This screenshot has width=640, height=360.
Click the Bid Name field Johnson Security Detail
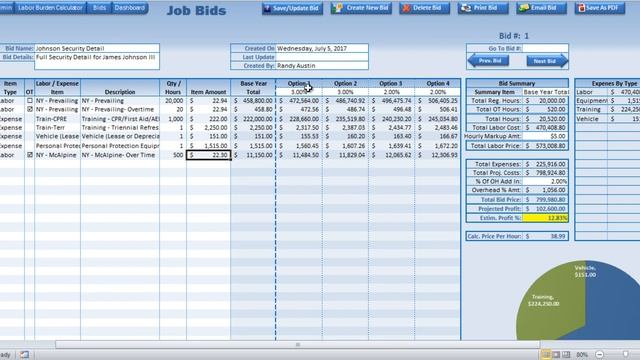pyautogui.click(x=97, y=48)
